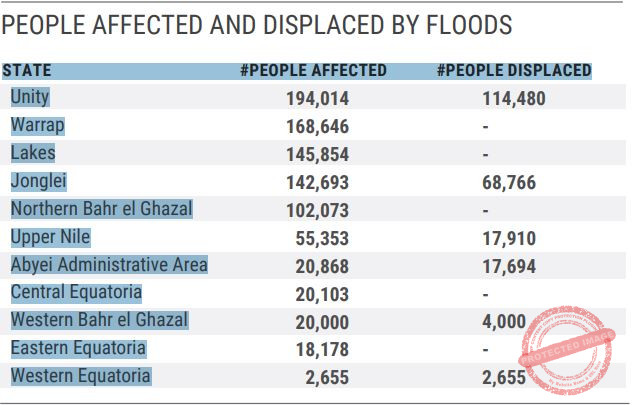Select the Northern Bahr el Ghazal row label
The height and width of the screenshot is (405, 632).
(x=102, y=209)
